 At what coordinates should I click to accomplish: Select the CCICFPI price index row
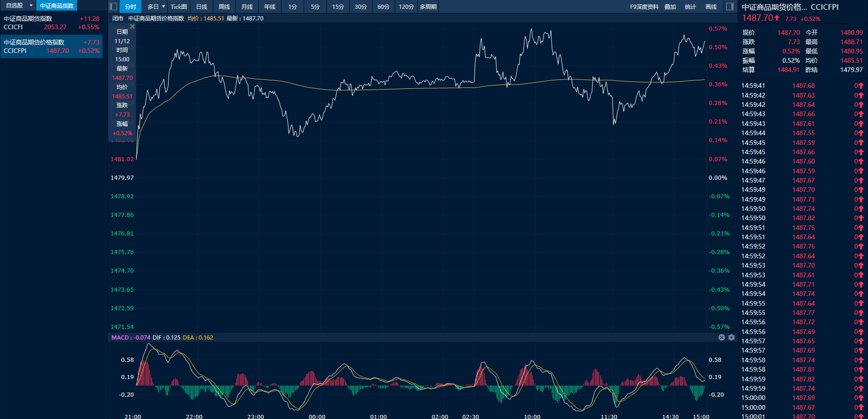pyautogui.click(x=51, y=46)
